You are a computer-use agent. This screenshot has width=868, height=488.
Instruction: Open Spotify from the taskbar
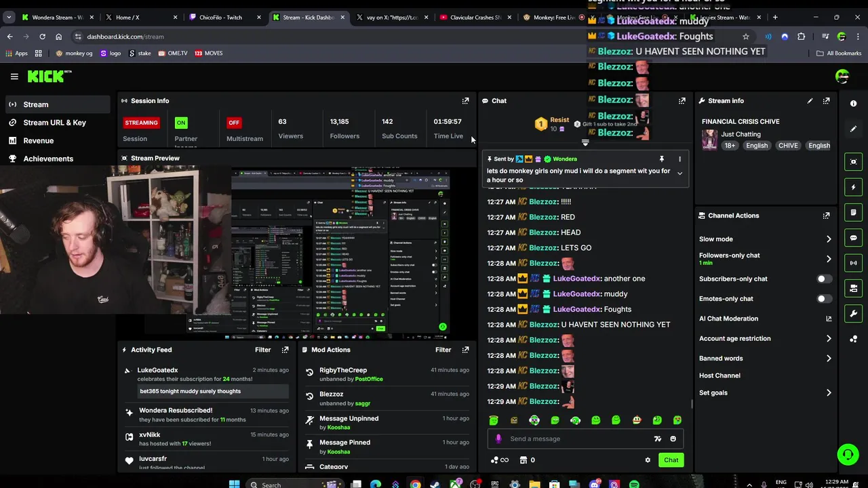coord(634,484)
